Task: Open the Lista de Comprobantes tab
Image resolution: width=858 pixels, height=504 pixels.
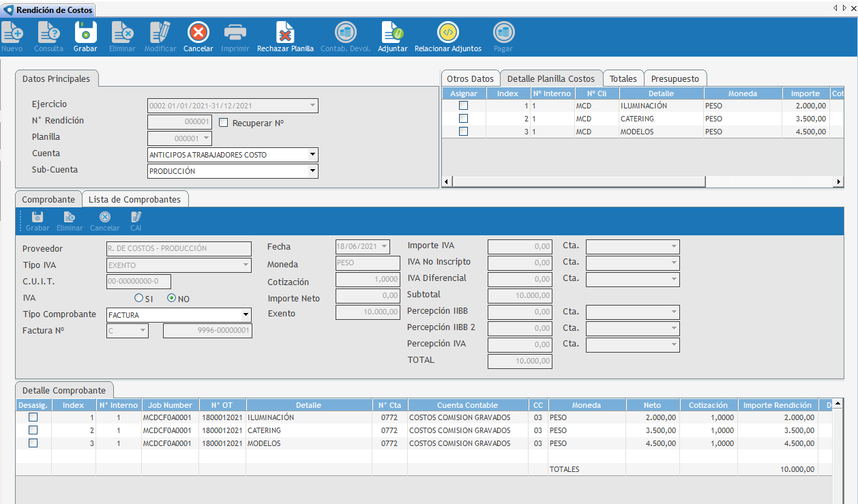Action: click(134, 199)
